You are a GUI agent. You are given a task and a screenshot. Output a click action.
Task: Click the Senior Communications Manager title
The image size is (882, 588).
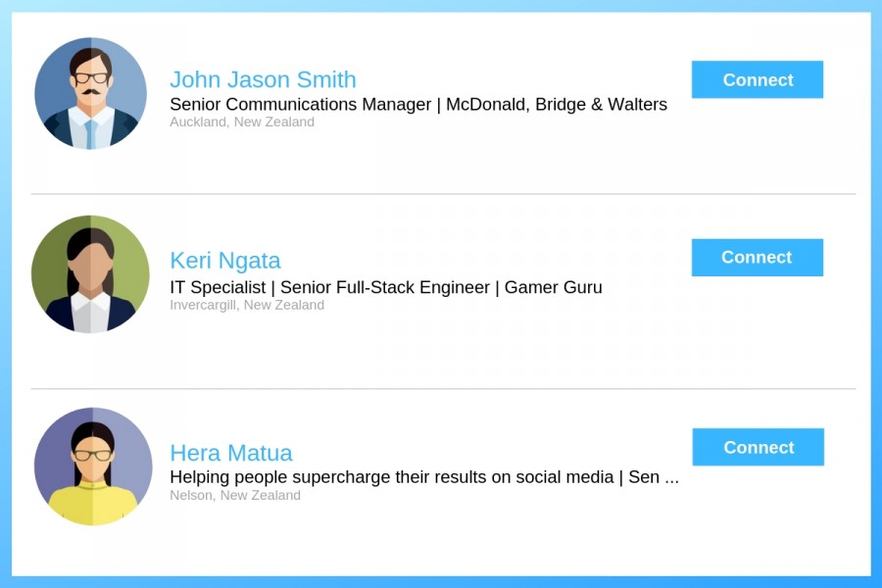coord(301,104)
